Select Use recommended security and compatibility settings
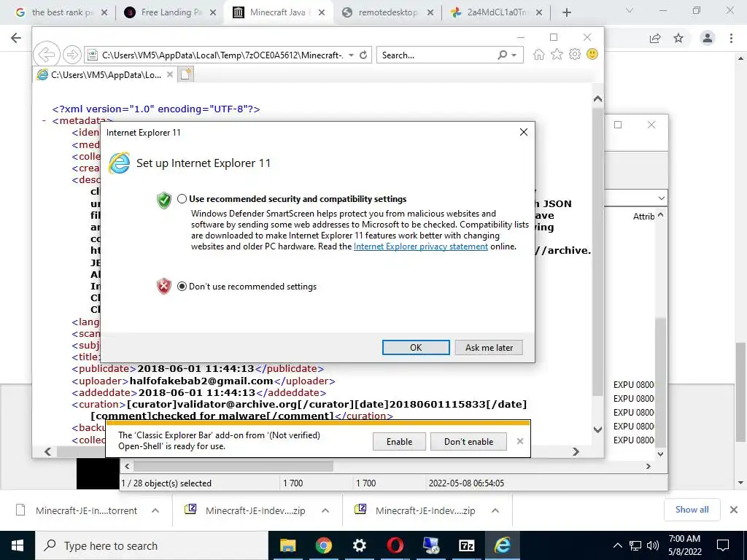 [182, 199]
